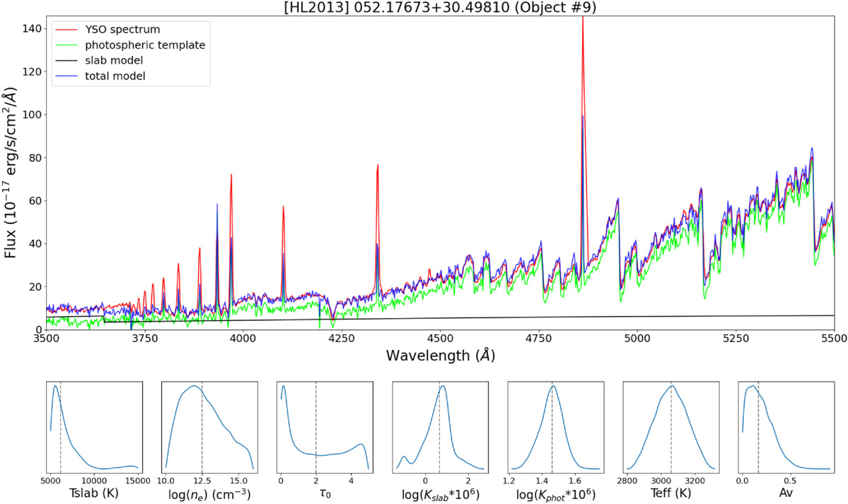Click the 3500 wavelength tick label
The height and width of the screenshot is (504, 848).
coord(47,339)
